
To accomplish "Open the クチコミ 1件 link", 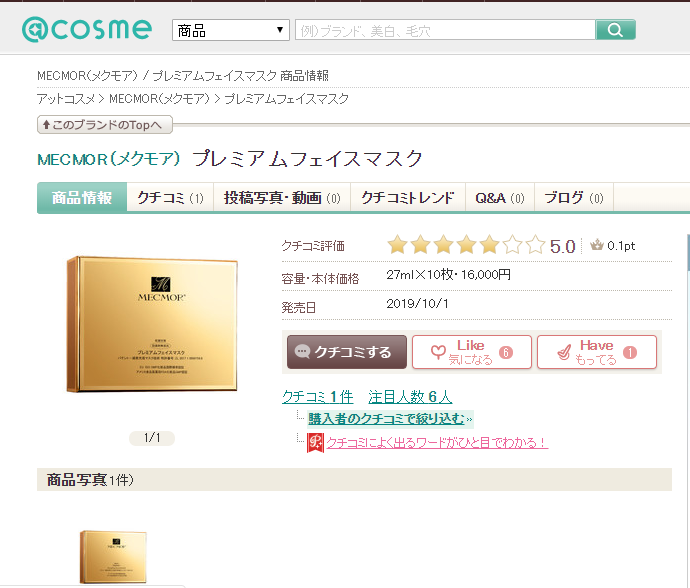I will pyautogui.click(x=317, y=397).
